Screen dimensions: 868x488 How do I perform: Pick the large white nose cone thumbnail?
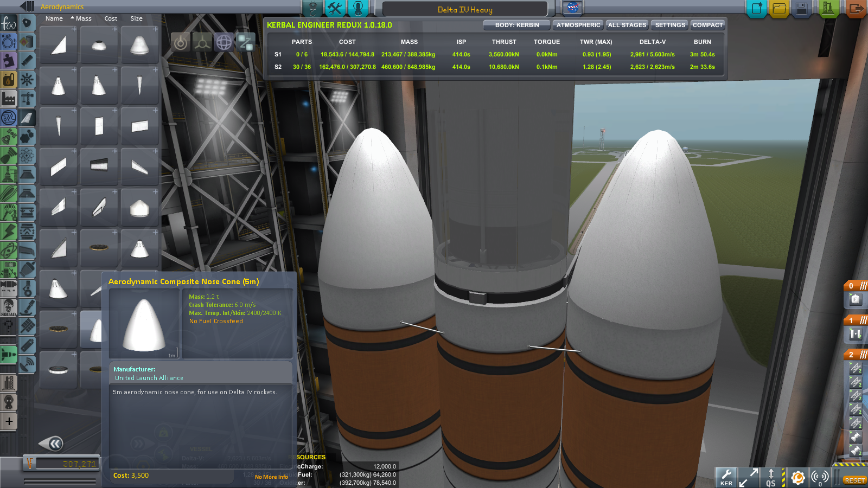[140, 46]
